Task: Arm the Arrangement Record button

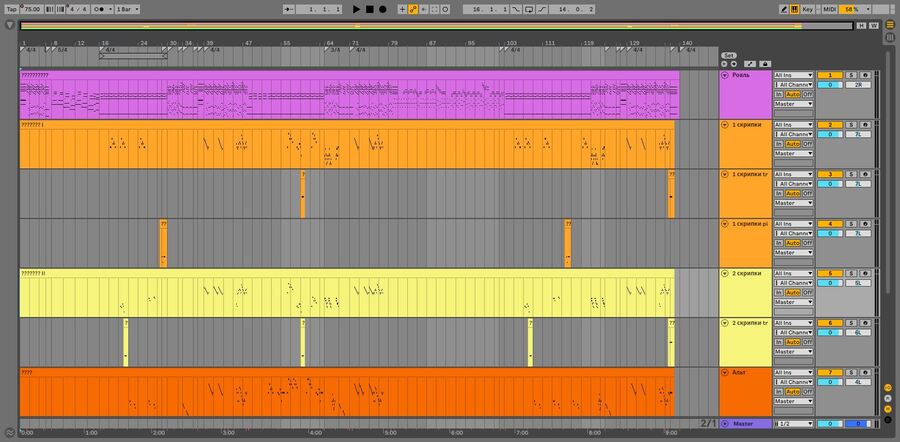Action: (x=382, y=9)
